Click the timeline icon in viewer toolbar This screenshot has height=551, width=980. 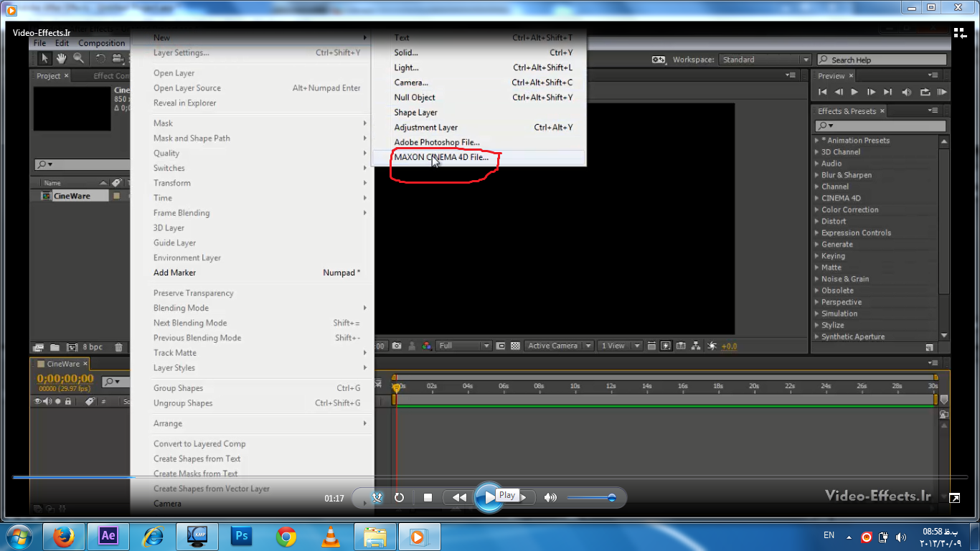click(x=681, y=346)
